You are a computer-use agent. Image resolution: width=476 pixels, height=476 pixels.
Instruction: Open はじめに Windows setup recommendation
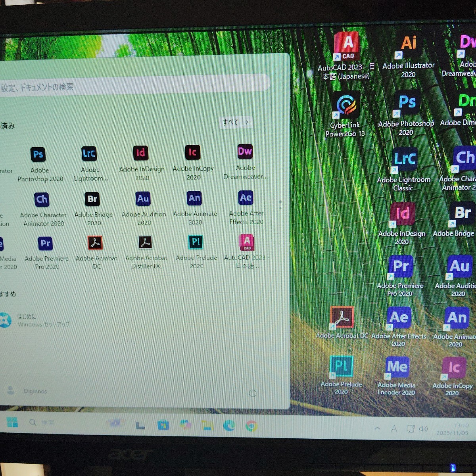pyautogui.click(x=36, y=321)
